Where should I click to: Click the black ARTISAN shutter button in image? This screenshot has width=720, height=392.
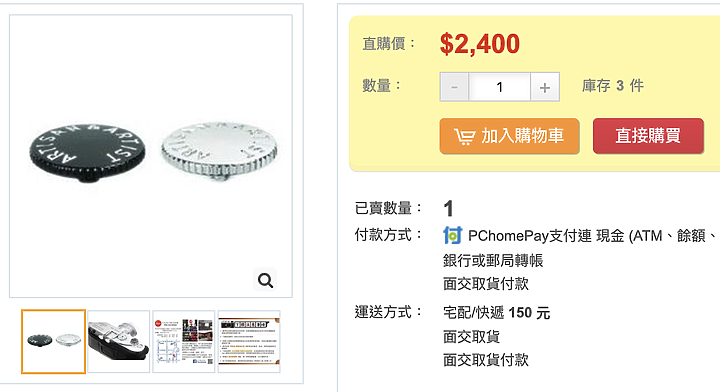87,152
